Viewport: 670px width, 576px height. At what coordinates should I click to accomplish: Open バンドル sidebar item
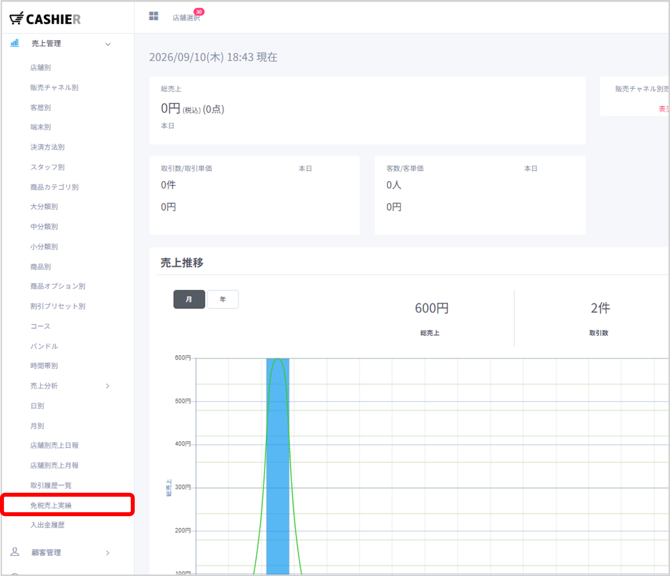(x=44, y=346)
